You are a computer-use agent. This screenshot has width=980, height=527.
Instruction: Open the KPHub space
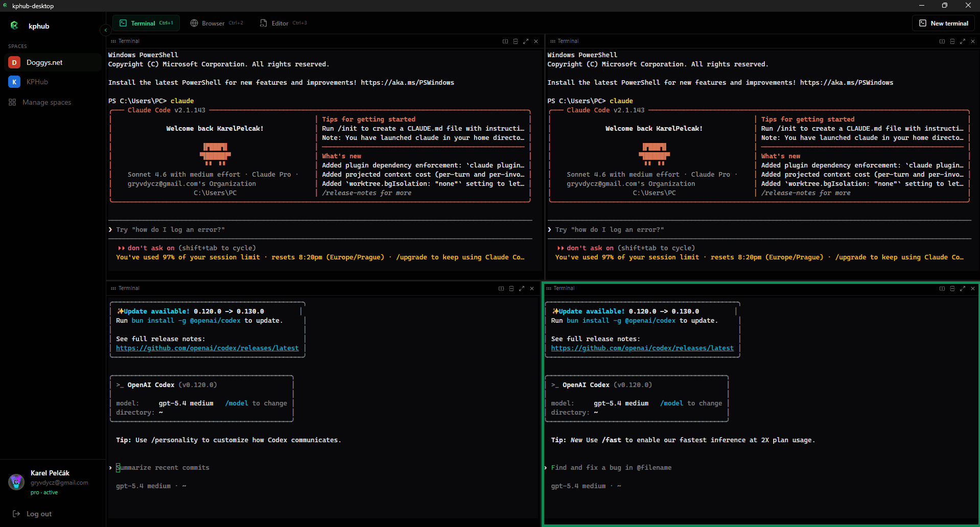53,82
